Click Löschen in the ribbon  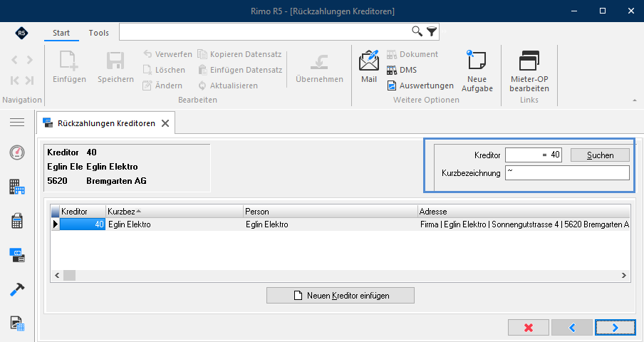click(164, 70)
